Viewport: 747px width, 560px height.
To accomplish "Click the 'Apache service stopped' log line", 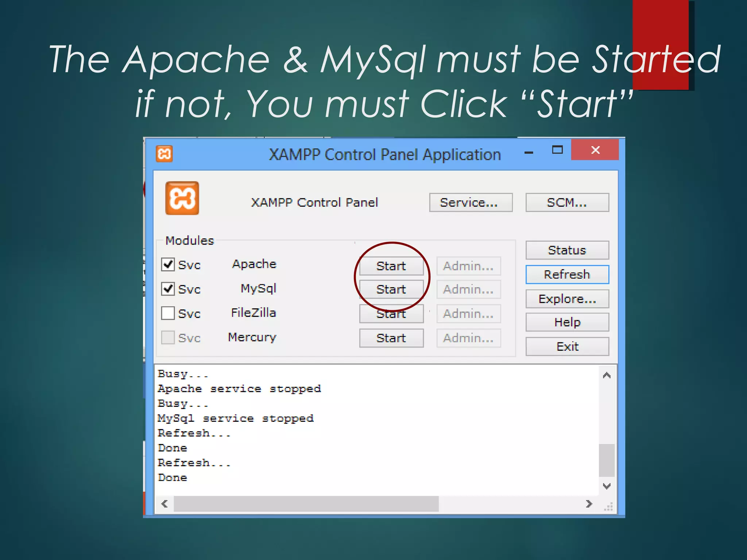I will click(x=239, y=389).
